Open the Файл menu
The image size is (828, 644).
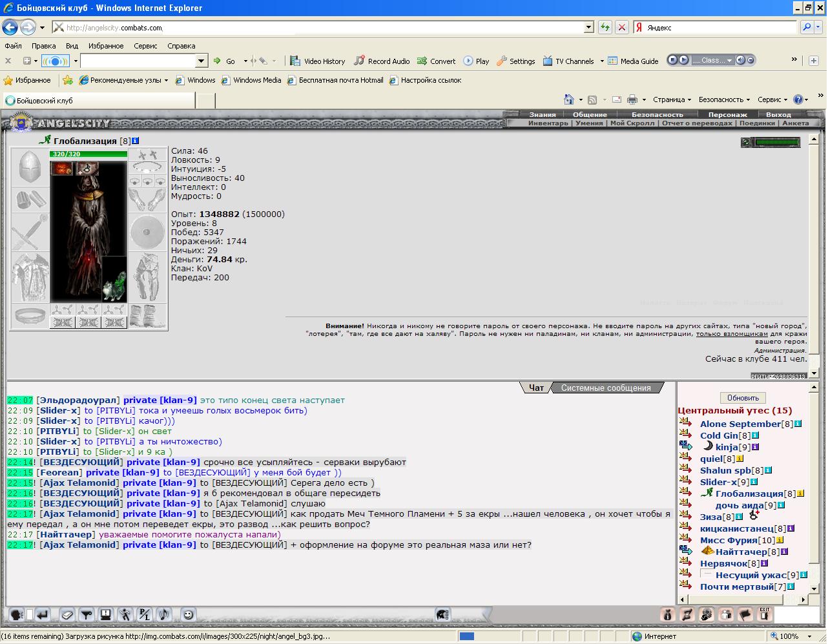tap(13, 46)
